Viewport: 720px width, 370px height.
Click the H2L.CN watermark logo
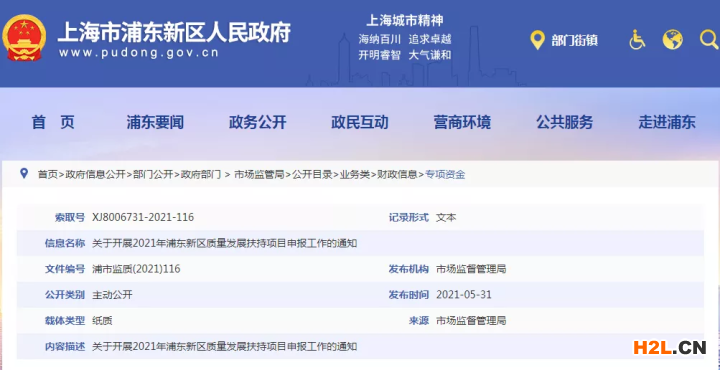pos(669,348)
